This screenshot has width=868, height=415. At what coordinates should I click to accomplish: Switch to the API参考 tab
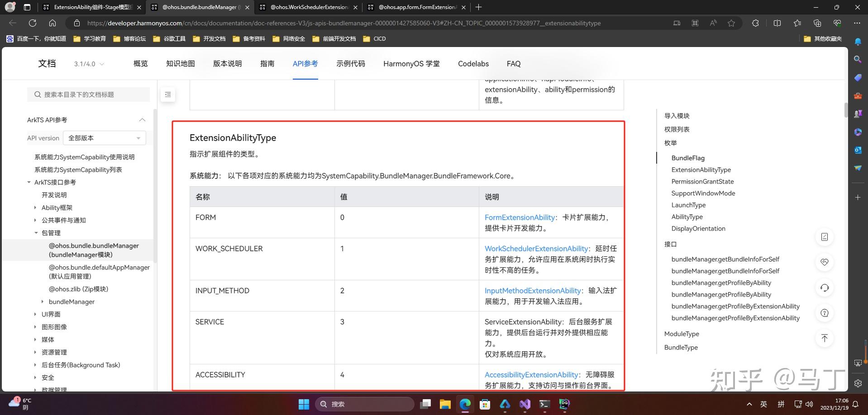305,64
